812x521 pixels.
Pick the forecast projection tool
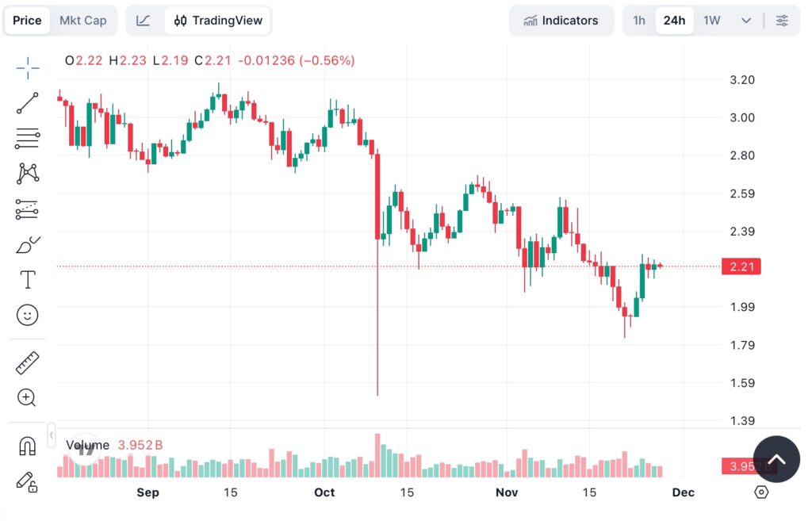(27, 209)
